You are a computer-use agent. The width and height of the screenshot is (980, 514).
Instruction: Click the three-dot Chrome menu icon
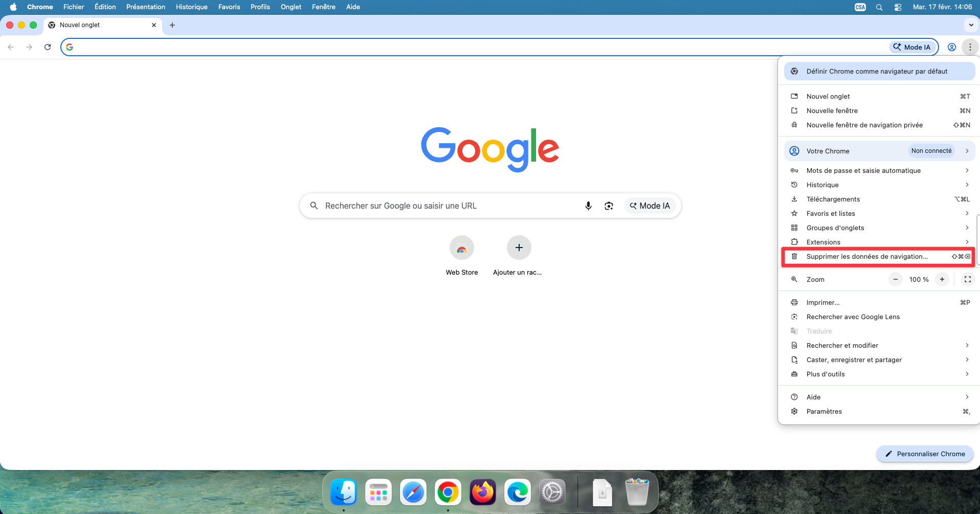(970, 47)
